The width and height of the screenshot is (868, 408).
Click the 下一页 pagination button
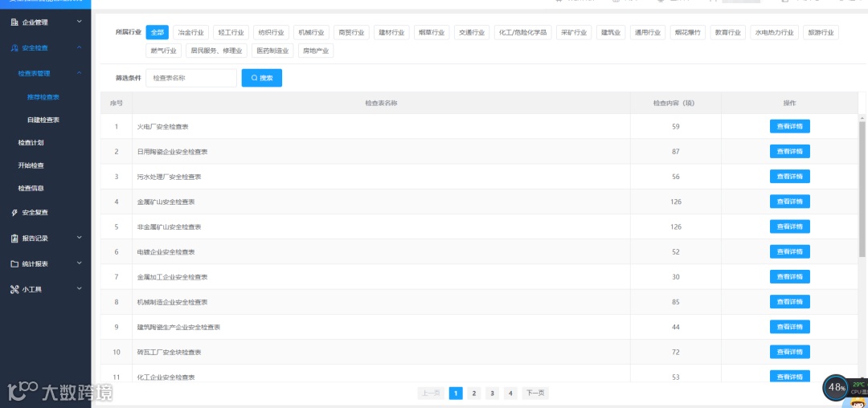535,393
